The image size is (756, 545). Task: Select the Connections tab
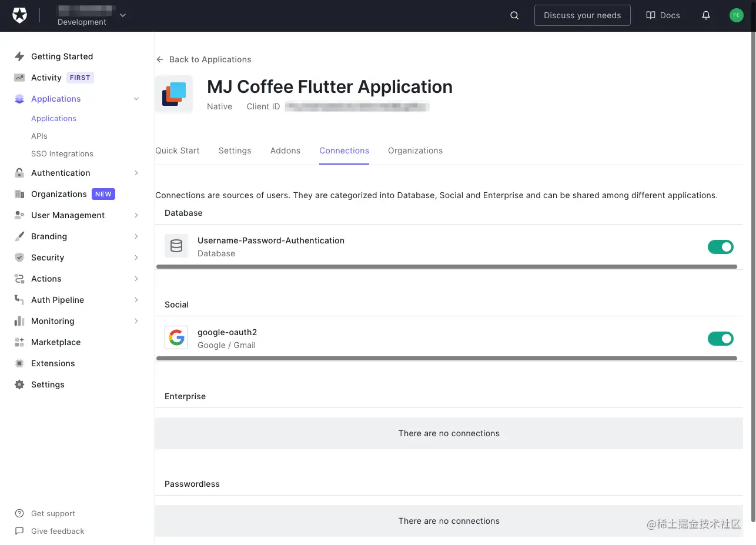click(344, 151)
